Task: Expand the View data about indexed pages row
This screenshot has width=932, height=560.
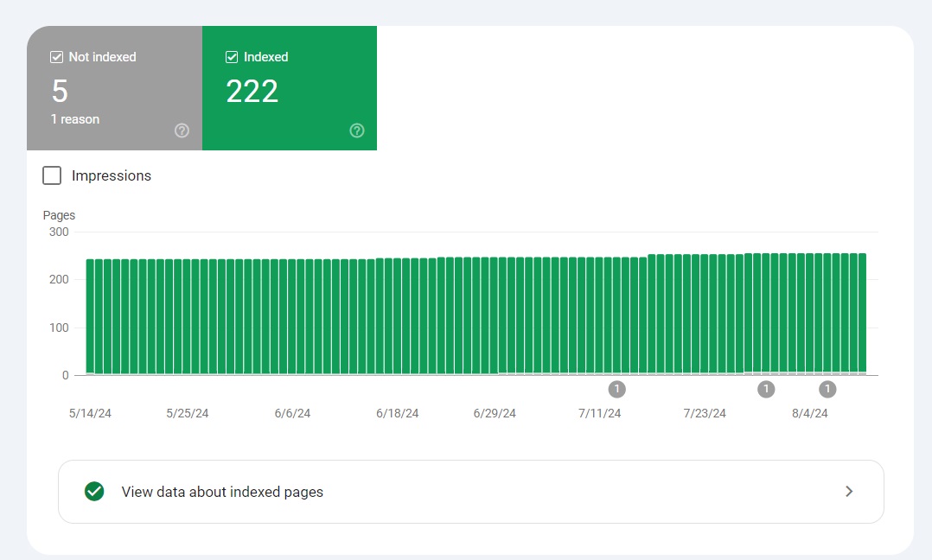Action: (471, 491)
